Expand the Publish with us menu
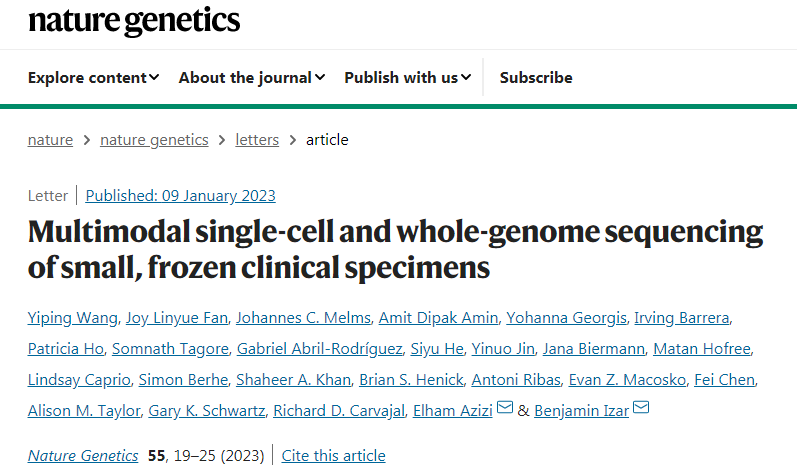 click(x=407, y=77)
